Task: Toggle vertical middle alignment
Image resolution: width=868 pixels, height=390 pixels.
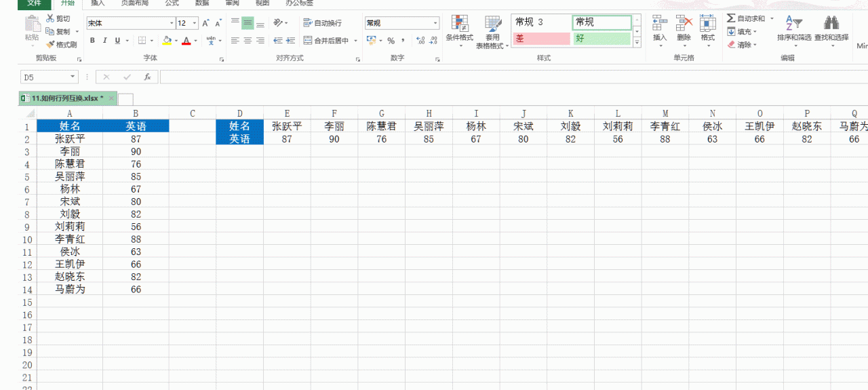Action: pyautogui.click(x=248, y=23)
